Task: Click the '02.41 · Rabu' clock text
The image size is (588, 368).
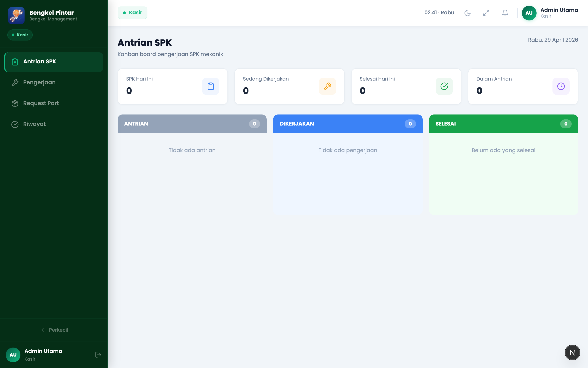Action: pos(439,13)
